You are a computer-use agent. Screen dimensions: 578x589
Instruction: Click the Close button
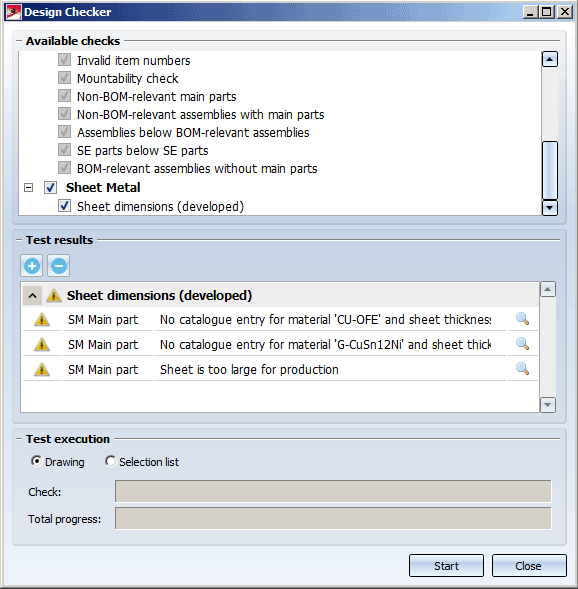[x=529, y=565]
